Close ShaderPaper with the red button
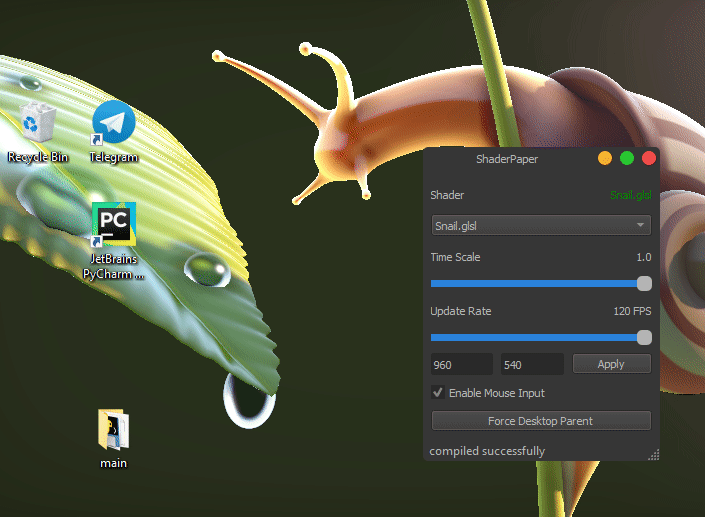Viewport: 705px width, 517px height. coord(649,158)
